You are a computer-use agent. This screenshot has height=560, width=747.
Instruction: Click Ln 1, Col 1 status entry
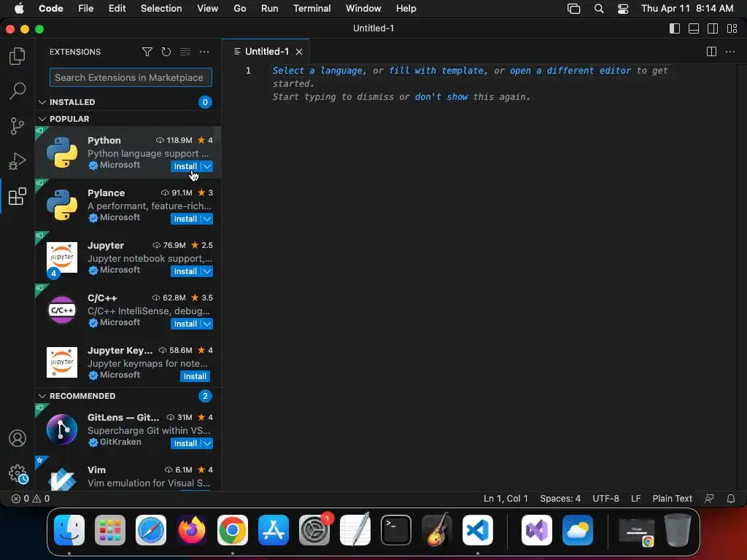(x=506, y=499)
